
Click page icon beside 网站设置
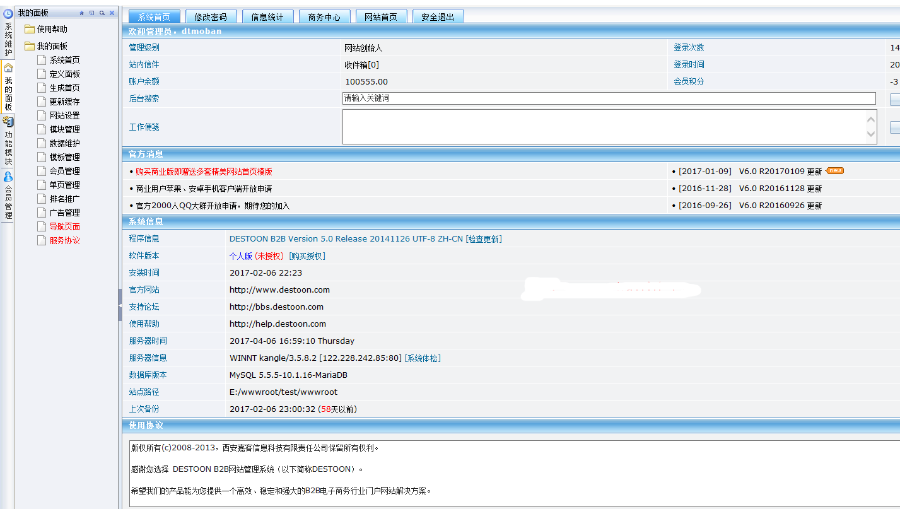point(41,115)
